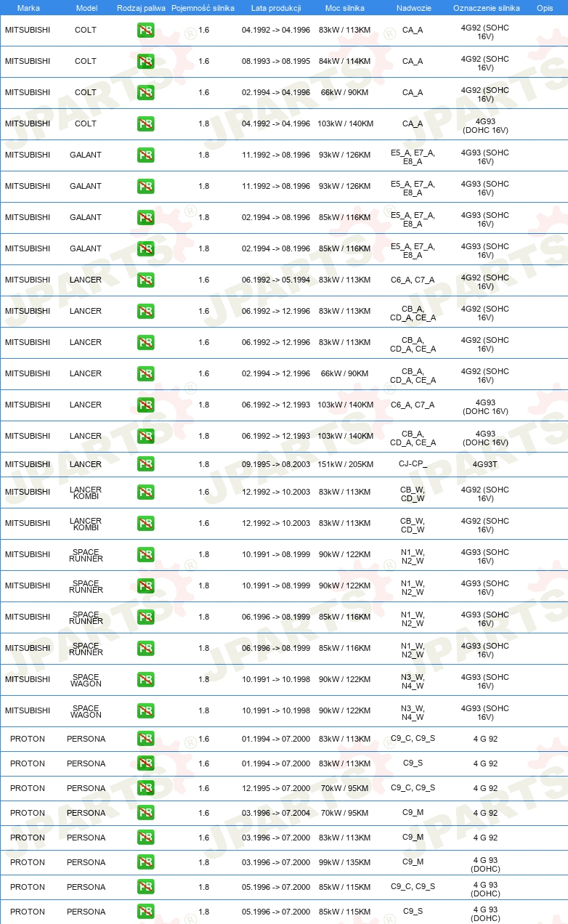Click the 70kW / 95KM cell in C9_M row
Viewport: 568px width, 924px height.
pyautogui.click(x=344, y=813)
